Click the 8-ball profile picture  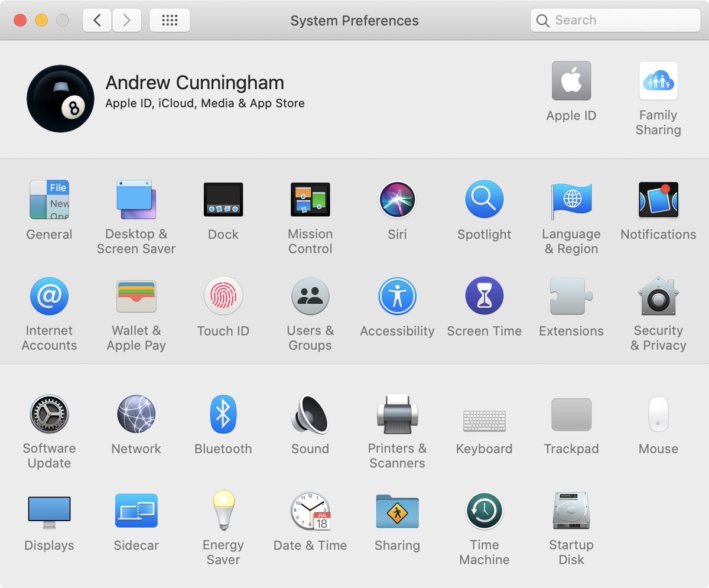tap(60, 99)
